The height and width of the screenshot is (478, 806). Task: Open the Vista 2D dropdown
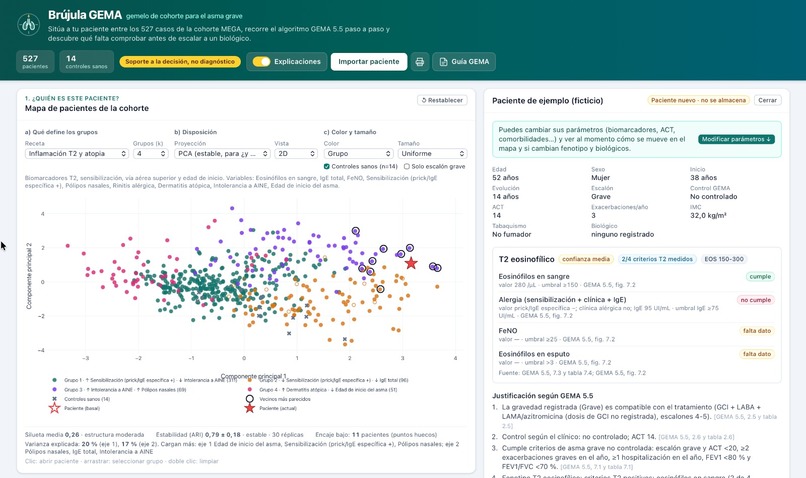click(296, 154)
